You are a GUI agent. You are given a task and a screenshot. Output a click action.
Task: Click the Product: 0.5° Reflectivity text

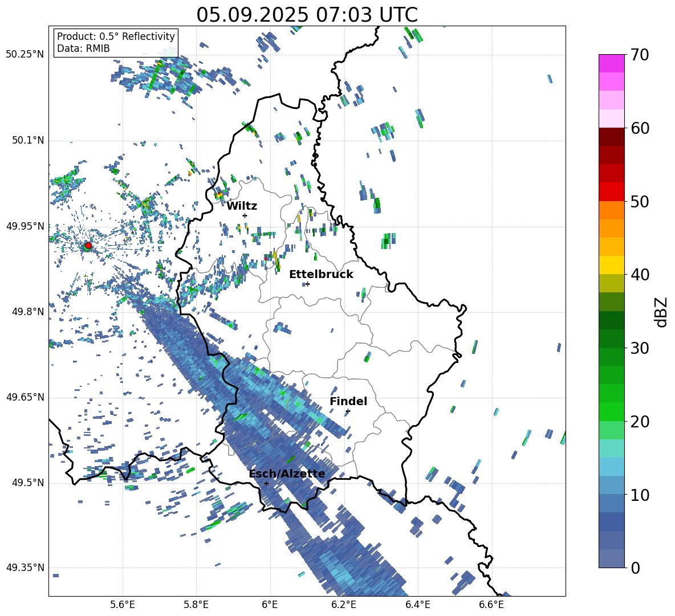tap(116, 36)
